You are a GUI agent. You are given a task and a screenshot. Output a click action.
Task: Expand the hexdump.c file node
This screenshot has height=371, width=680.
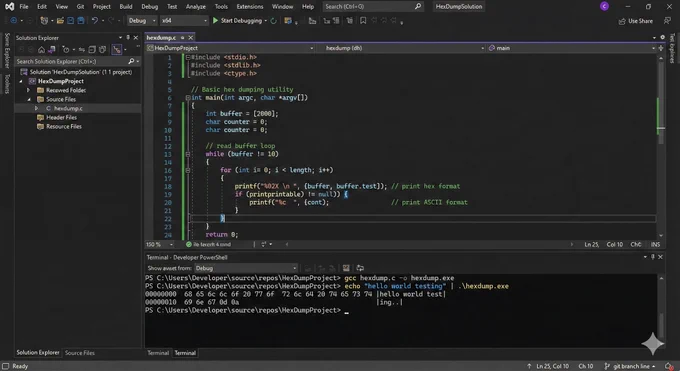pyautogui.click(x=36, y=108)
